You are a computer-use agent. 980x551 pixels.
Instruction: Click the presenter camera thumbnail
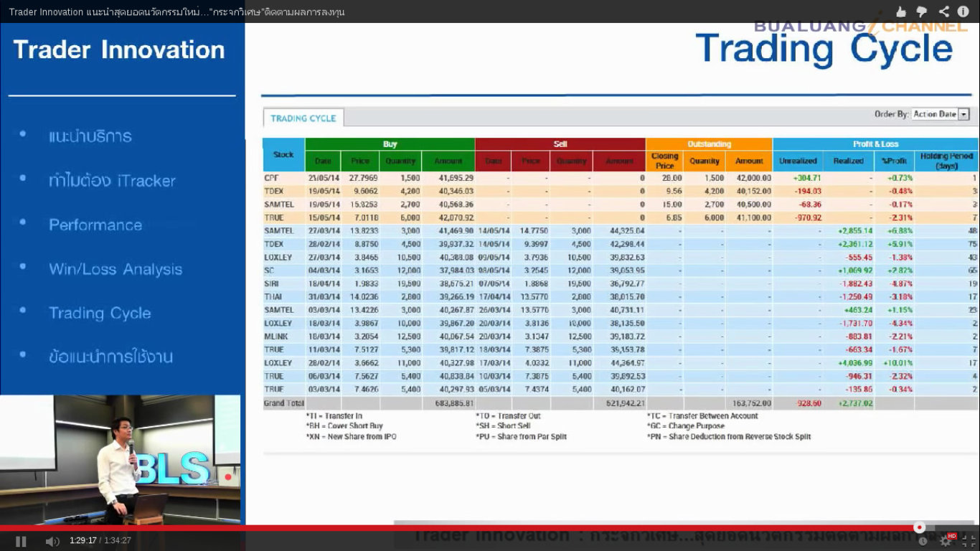point(121,460)
